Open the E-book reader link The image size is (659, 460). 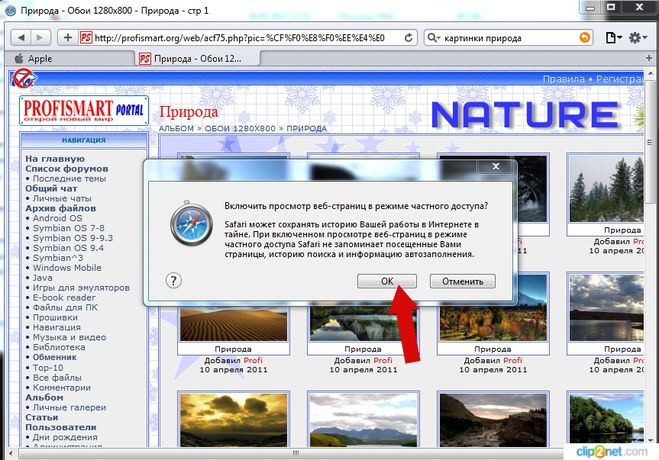64,297
